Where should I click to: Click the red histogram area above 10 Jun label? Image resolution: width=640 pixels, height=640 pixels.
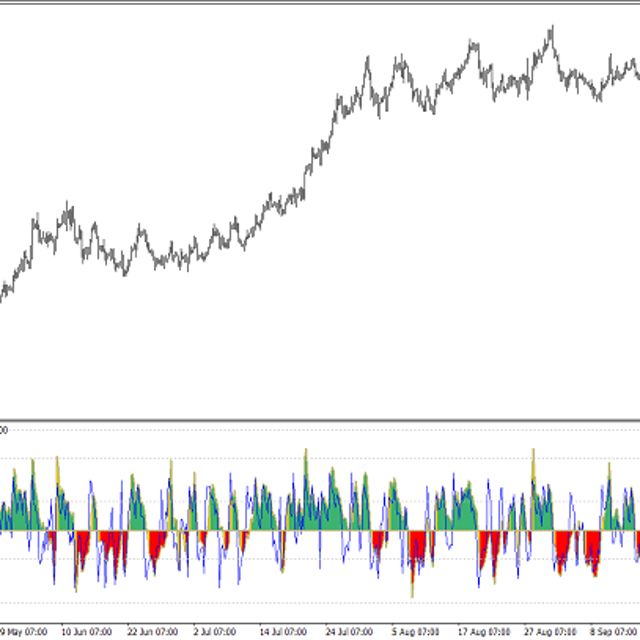[x=80, y=548]
